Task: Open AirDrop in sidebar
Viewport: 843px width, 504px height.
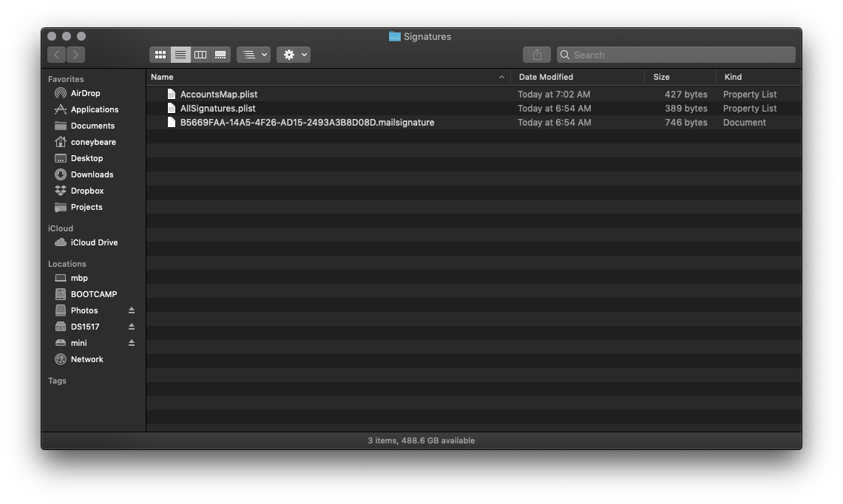Action: (85, 93)
